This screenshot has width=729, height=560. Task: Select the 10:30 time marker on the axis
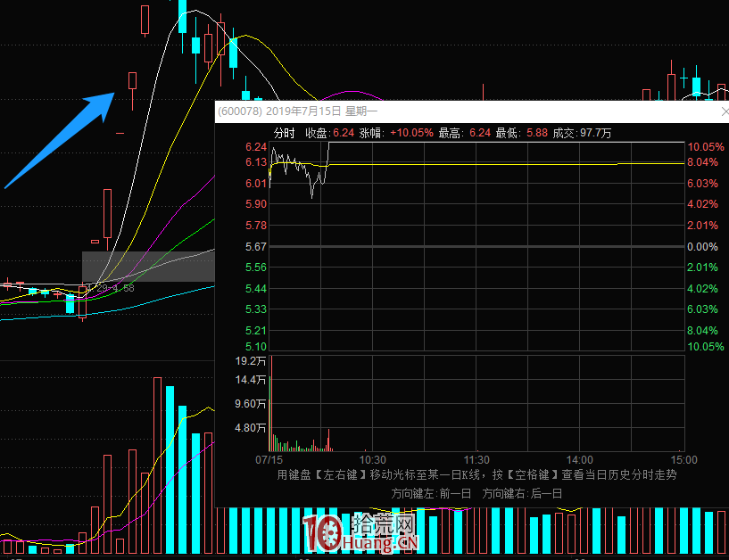372,459
